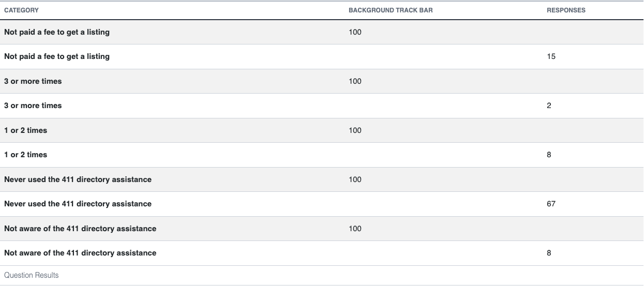Select track bar value 100 for 'Never used'

coord(355,179)
